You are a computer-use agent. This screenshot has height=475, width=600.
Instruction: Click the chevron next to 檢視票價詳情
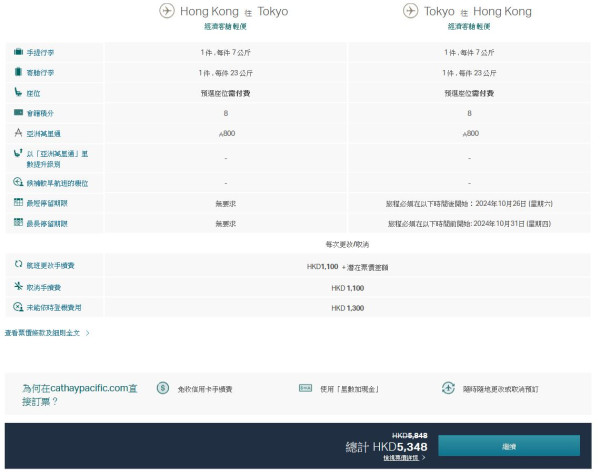[x=423, y=457]
